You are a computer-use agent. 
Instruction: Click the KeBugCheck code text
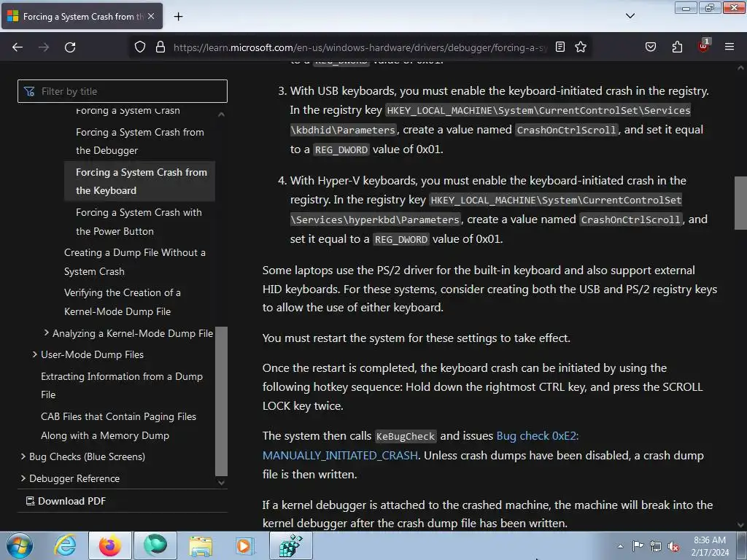tap(406, 436)
